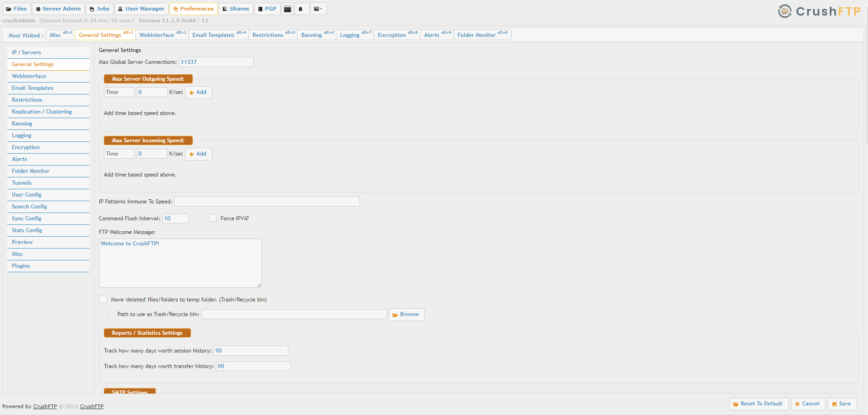Viewport: 868px width, 415px height.
Task: Open Sync Config in sidebar
Action: click(x=48, y=218)
